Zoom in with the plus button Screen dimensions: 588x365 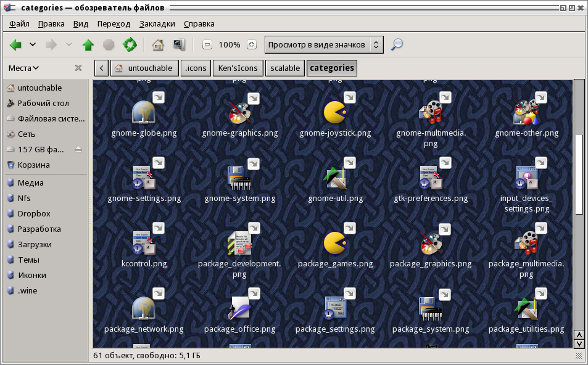pos(252,44)
